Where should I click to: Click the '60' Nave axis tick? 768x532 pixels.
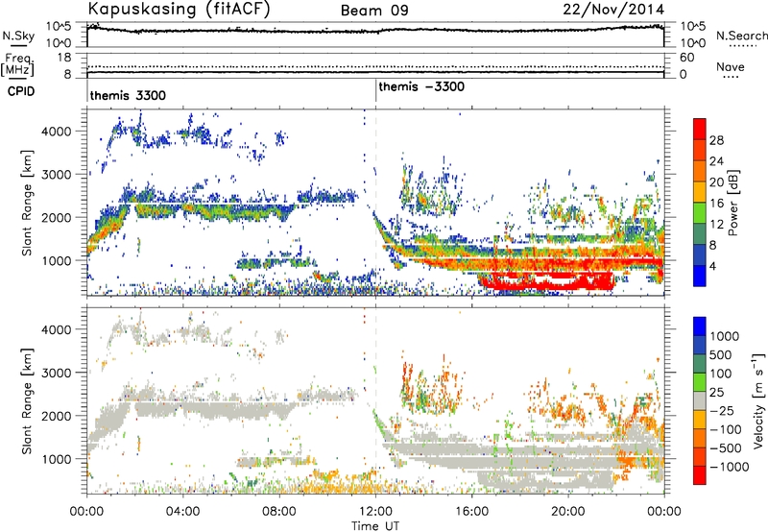(686, 58)
